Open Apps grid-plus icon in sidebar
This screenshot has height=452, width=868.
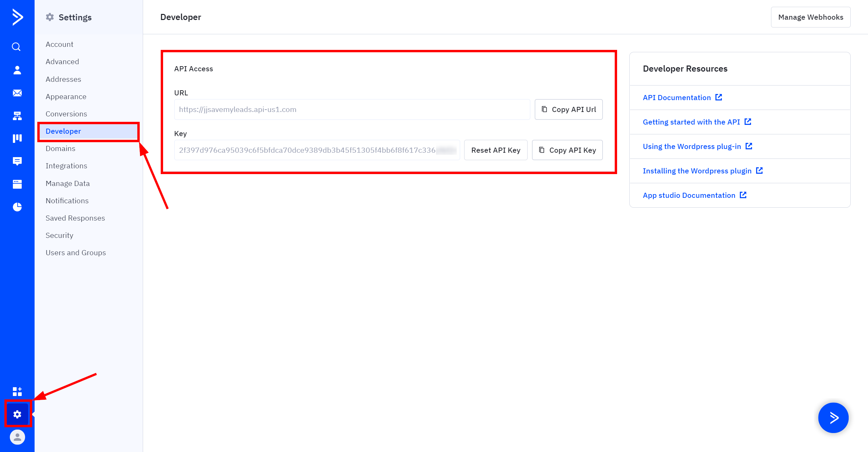tap(17, 391)
